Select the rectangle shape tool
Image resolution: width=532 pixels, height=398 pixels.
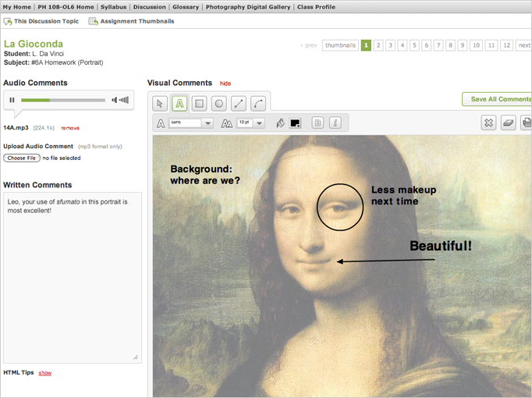pos(200,103)
